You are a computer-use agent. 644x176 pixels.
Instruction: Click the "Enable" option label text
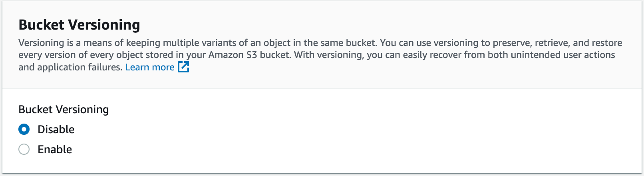point(55,149)
